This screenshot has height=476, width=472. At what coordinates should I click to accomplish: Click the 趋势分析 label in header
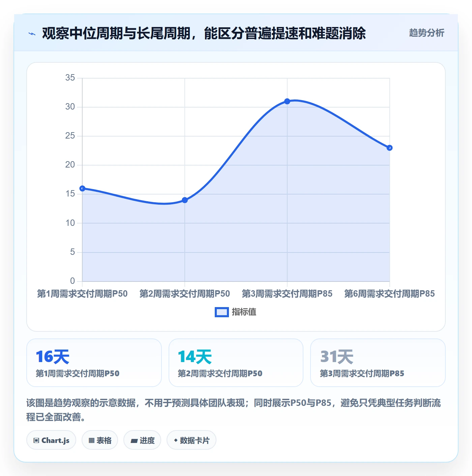426,33
